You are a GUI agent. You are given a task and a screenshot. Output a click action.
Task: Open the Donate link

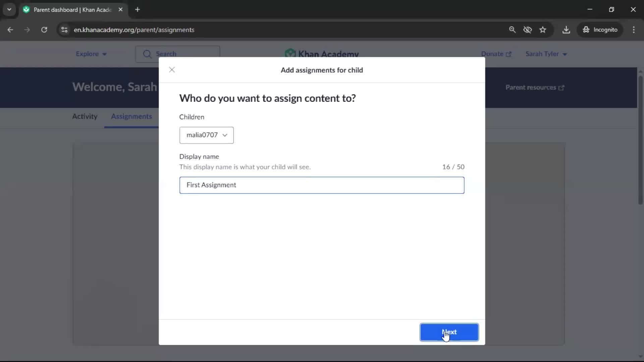pyautogui.click(x=496, y=54)
